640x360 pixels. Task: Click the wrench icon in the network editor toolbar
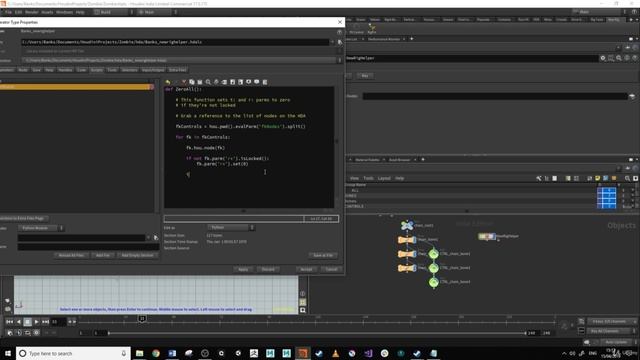[x=539, y=178]
